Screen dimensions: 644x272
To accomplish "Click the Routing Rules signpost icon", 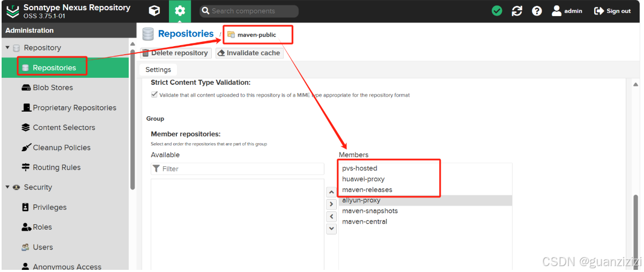I will [x=26, y=167].
